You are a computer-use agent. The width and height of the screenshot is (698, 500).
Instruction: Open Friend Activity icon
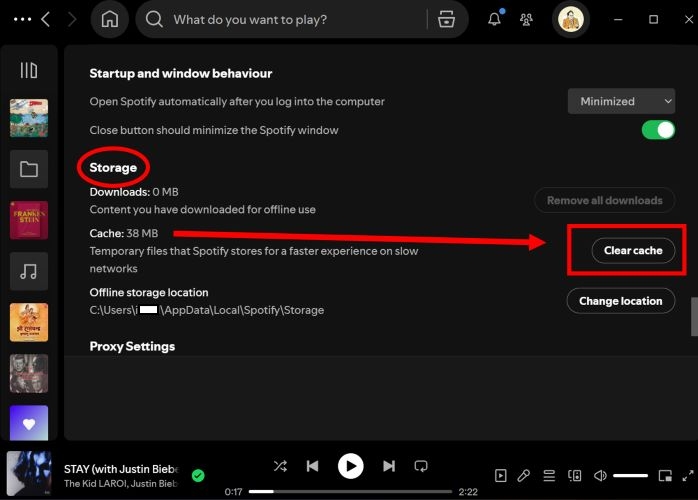(526, 20)
